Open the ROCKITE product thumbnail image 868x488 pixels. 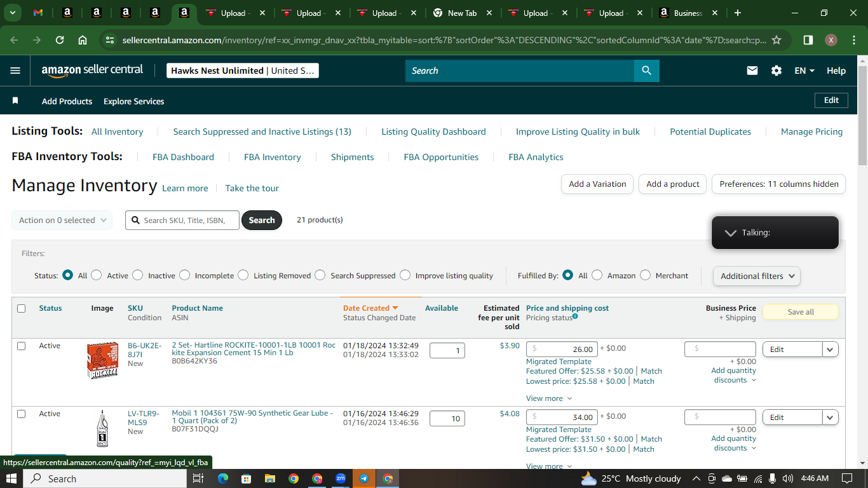102,360
